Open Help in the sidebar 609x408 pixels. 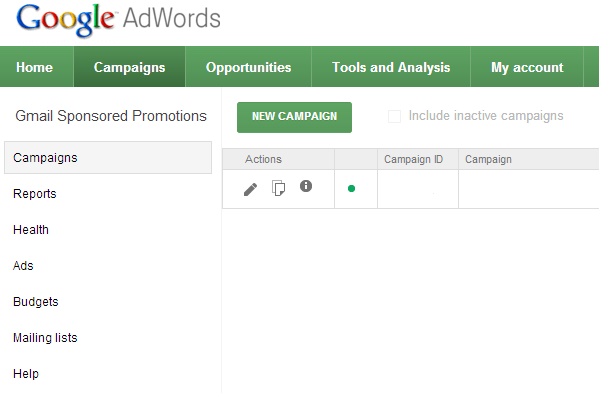26,374
